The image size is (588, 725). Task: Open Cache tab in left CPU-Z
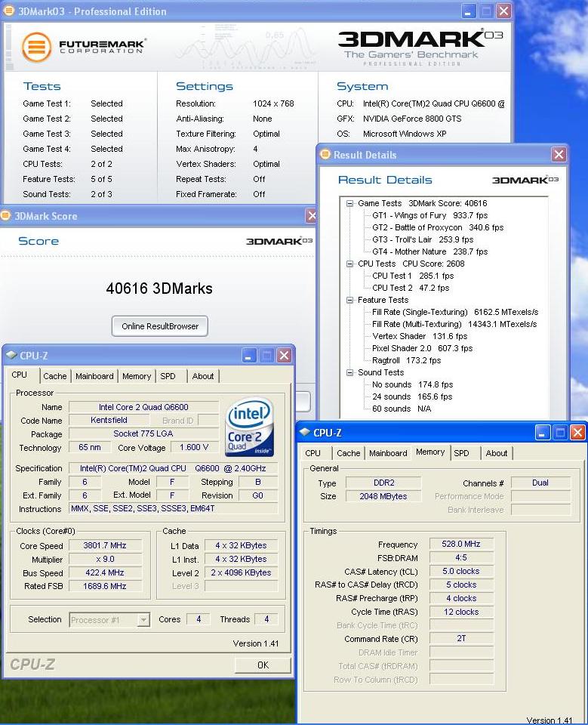[x=55, y=376]
